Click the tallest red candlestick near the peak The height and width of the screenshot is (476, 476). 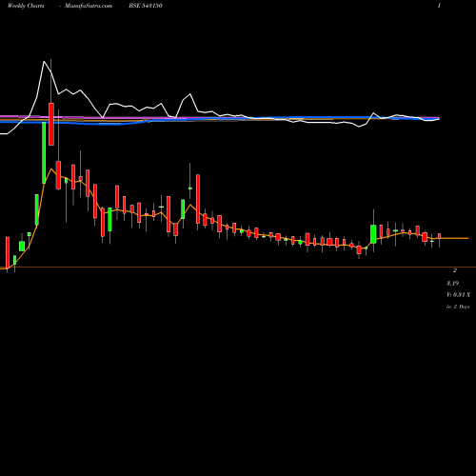(x=51, y=124)
